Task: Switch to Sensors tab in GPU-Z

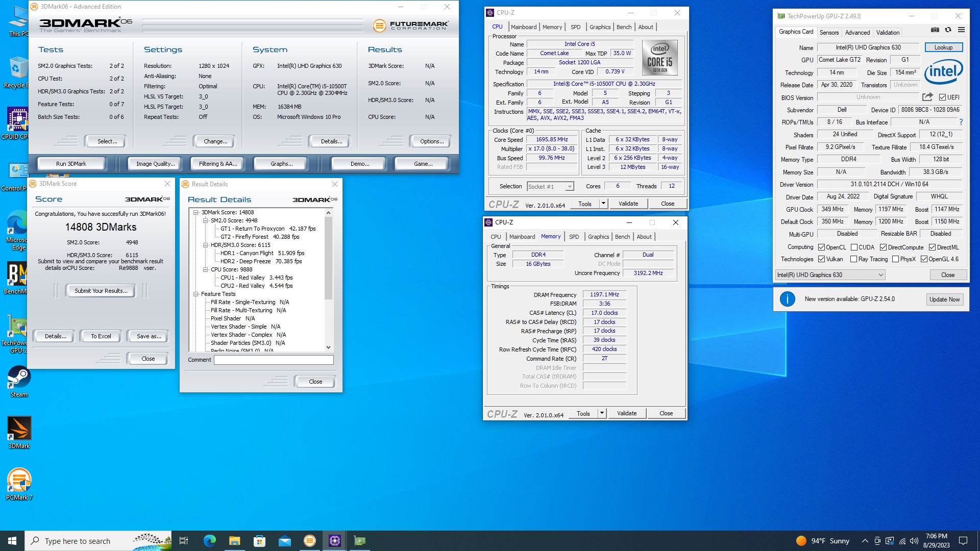Action: (829, 32)
